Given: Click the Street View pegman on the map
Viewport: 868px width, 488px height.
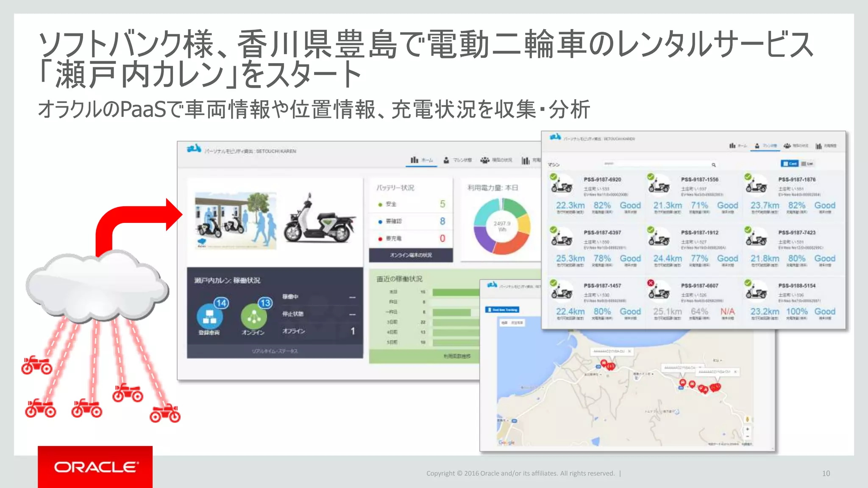Looking at the screenshot, I should (748, 419).
